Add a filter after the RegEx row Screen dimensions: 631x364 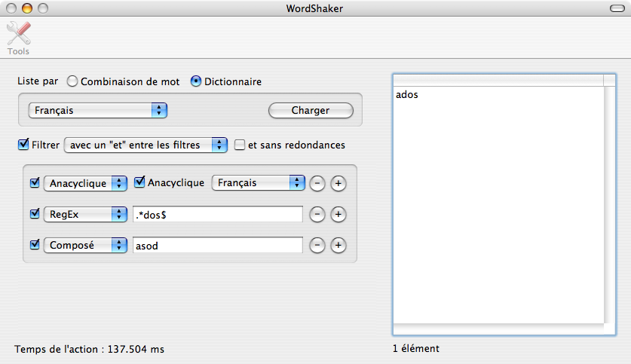pyautogui.click(x=338, y=214)
